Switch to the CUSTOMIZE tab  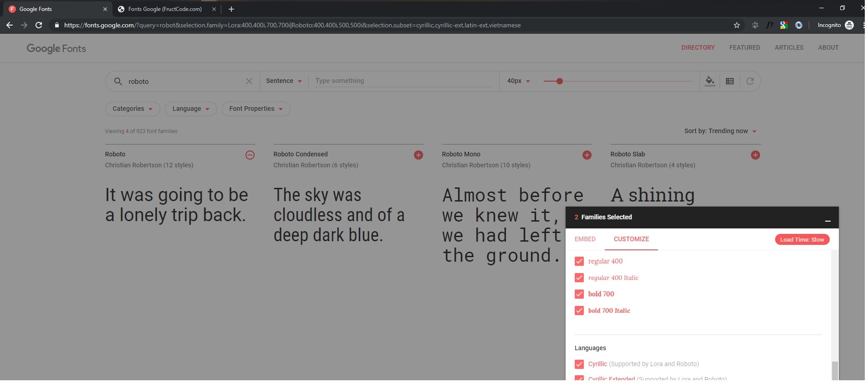tap(631, 239)
